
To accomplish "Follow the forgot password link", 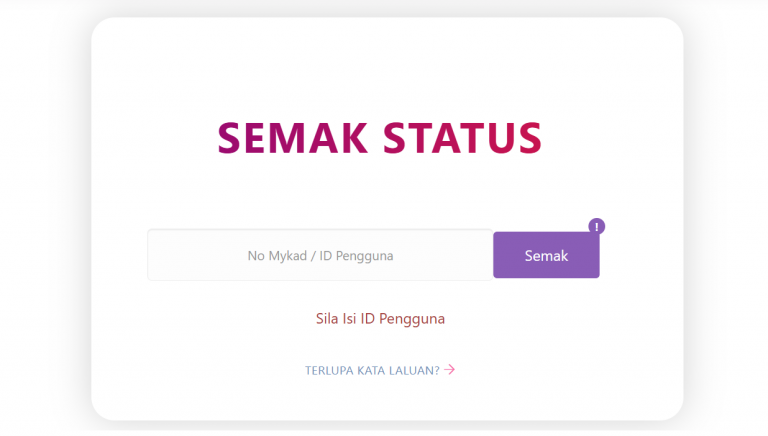I will 380,370.
